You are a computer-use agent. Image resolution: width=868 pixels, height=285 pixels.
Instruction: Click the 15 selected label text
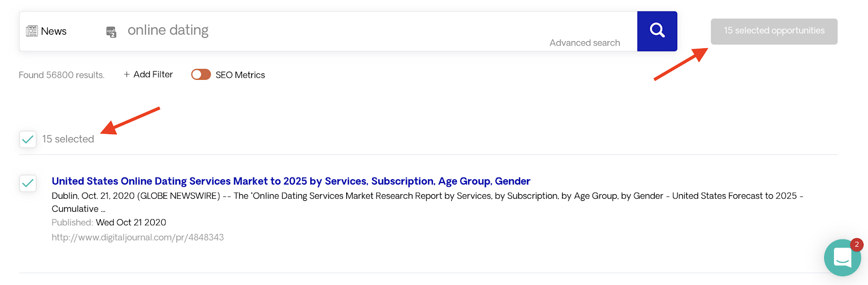pos(68,139)
